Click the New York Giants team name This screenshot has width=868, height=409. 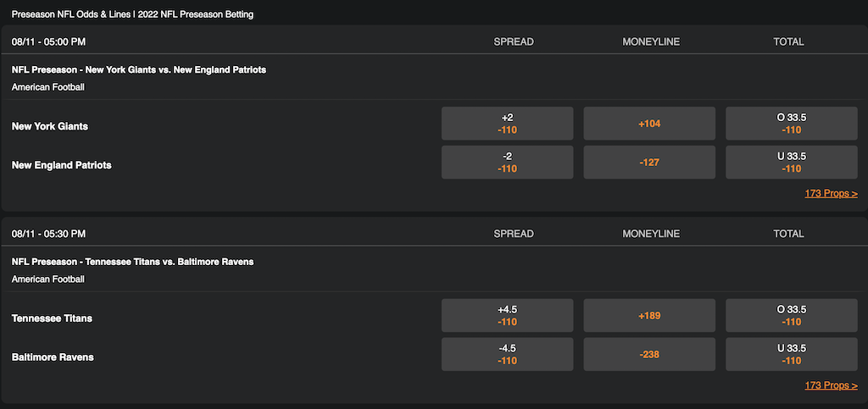pos(50,126)
